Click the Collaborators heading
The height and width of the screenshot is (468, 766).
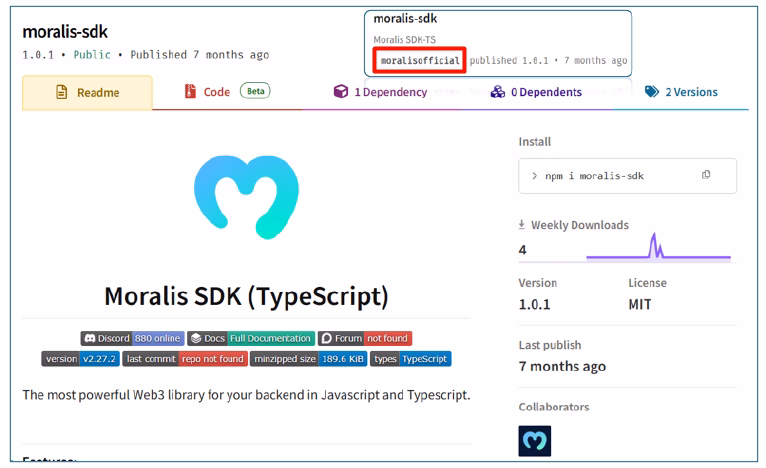click(x=554, y=406)
